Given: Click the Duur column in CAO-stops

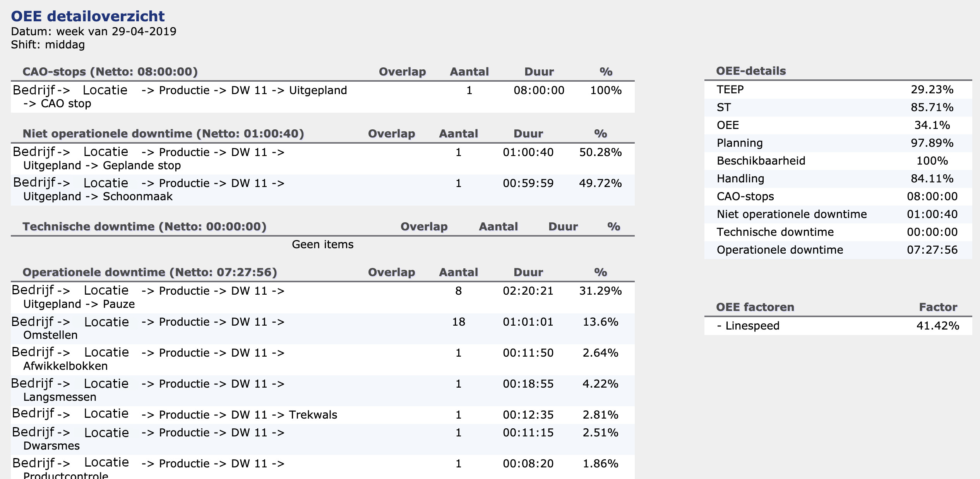Looking at the screenshot, I should click(539, 72).
